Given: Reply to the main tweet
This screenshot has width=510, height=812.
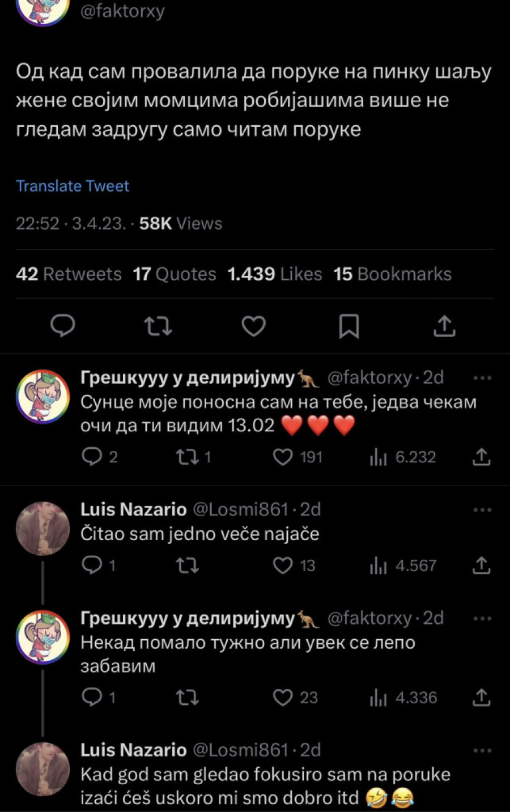Looking at the screenshot, I should 63,326.
